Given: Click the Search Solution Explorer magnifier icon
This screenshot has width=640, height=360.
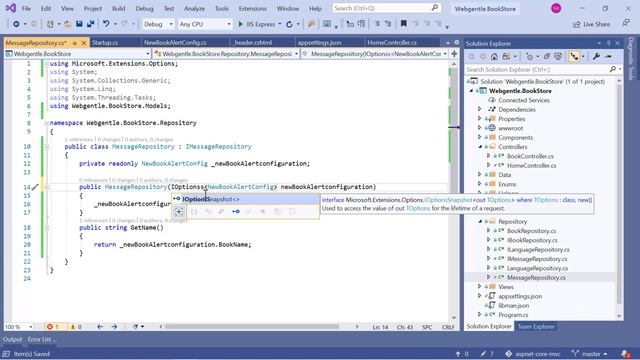Looking at the screenshot, I should 612,69.
